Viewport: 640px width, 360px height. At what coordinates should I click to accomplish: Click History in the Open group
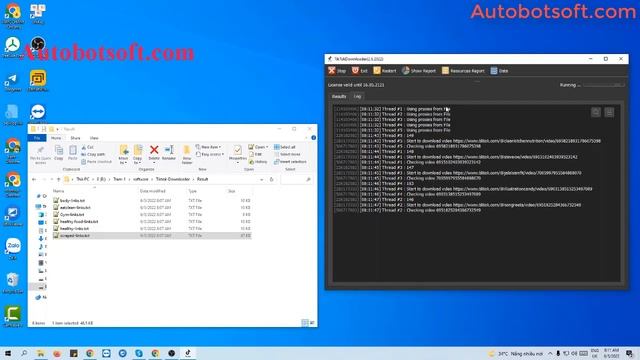tap(258, 162)
